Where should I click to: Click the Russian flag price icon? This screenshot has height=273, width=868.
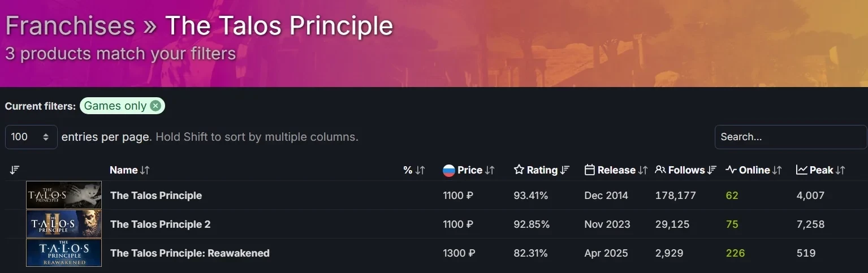coord(449,170)
